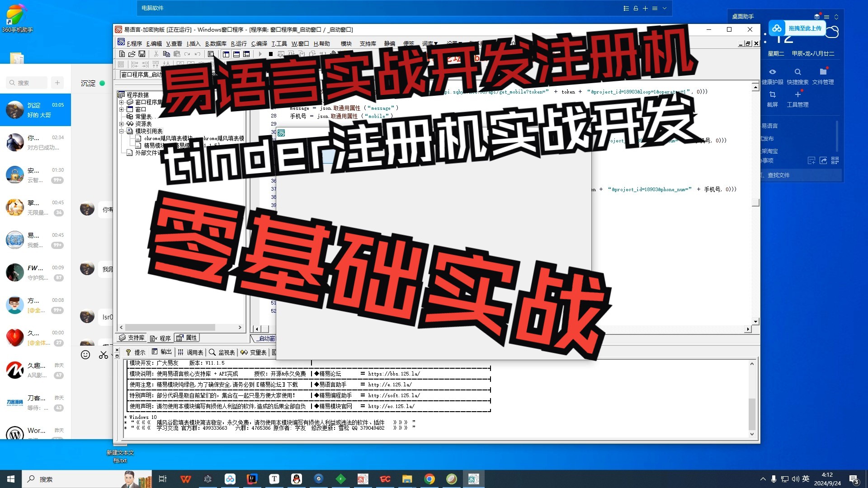
Task: Click the Save disk toolbar icon
Action: pos(142,54)
